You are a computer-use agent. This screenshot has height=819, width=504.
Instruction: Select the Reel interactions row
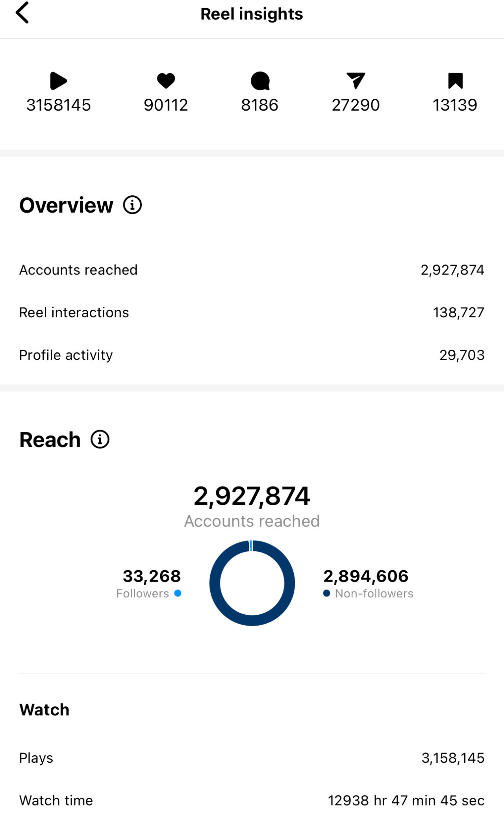(252, 313)
